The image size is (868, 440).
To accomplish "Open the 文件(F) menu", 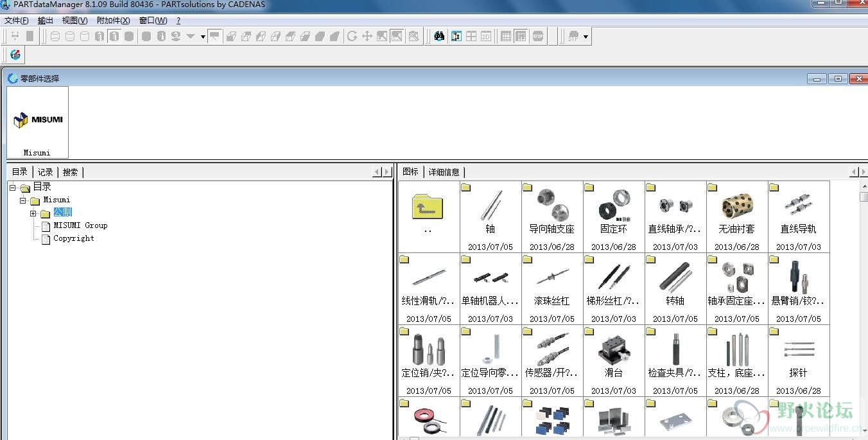I will pyautogui.click(x=17, y=21).
